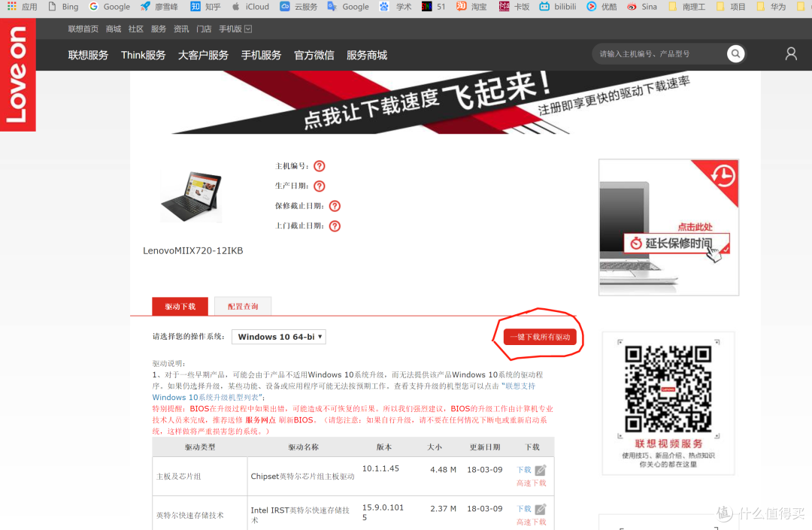Click the 延长保修时间 advertisement
This screenshot has width=812, height=530.
[668, 227]
